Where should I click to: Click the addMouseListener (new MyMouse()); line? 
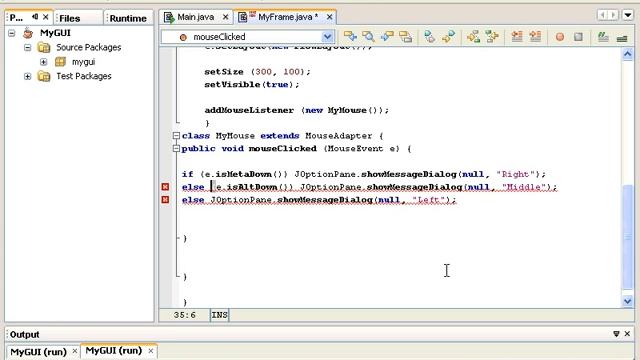[x=297, y=110]
